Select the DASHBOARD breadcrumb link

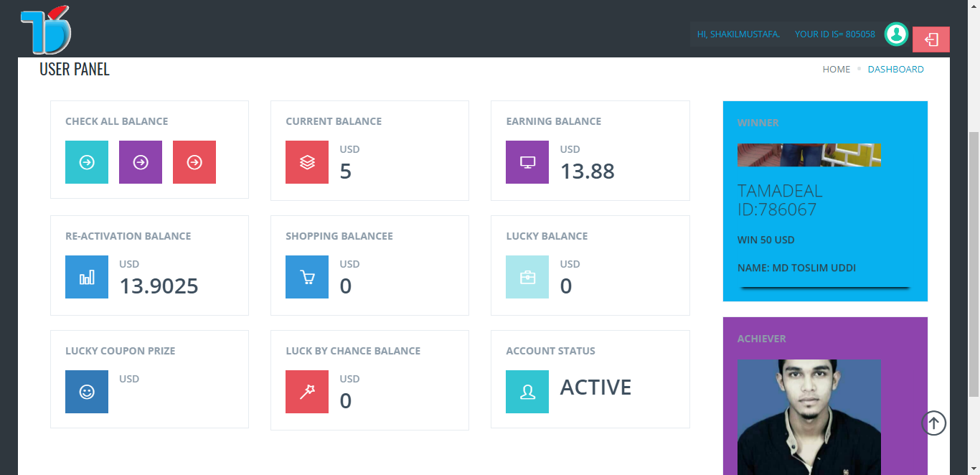point(895,70)
